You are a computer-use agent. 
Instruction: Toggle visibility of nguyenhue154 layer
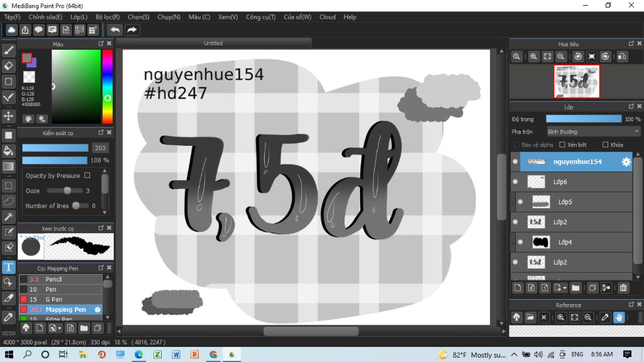515,162
